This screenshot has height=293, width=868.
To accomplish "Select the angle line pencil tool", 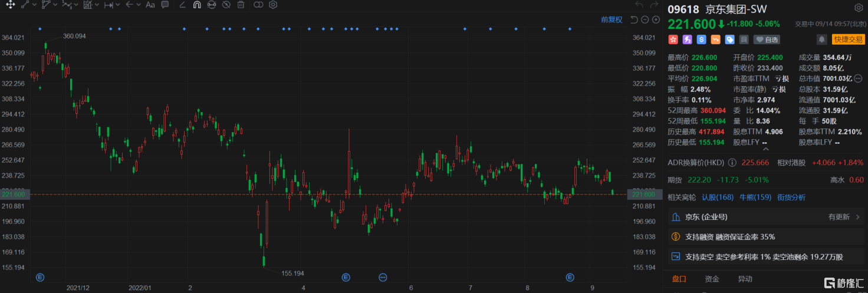I will (x=182, y=5).
